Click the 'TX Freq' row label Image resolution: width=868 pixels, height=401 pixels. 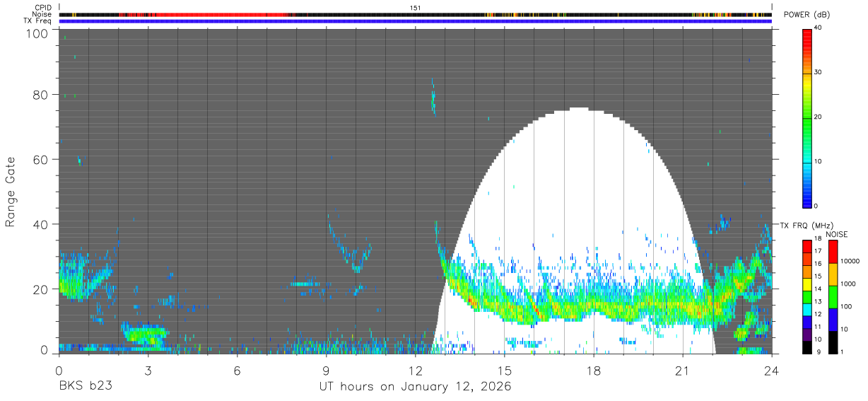pos(39,21)
